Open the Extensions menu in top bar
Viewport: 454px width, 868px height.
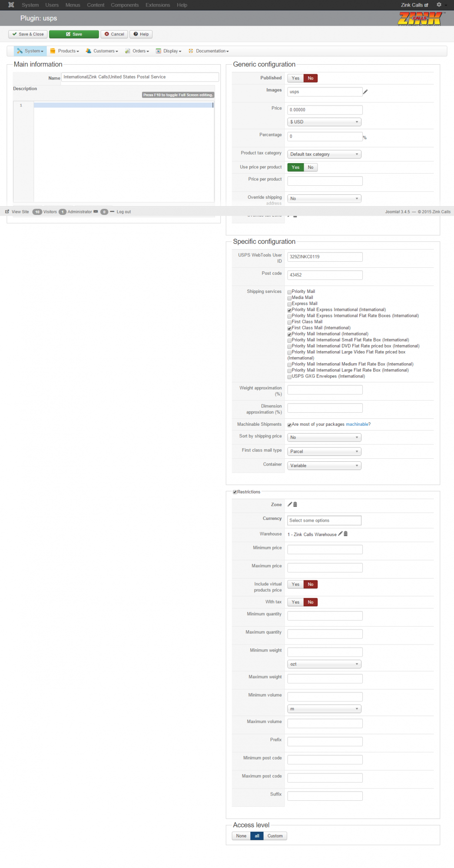coord(158,5)
